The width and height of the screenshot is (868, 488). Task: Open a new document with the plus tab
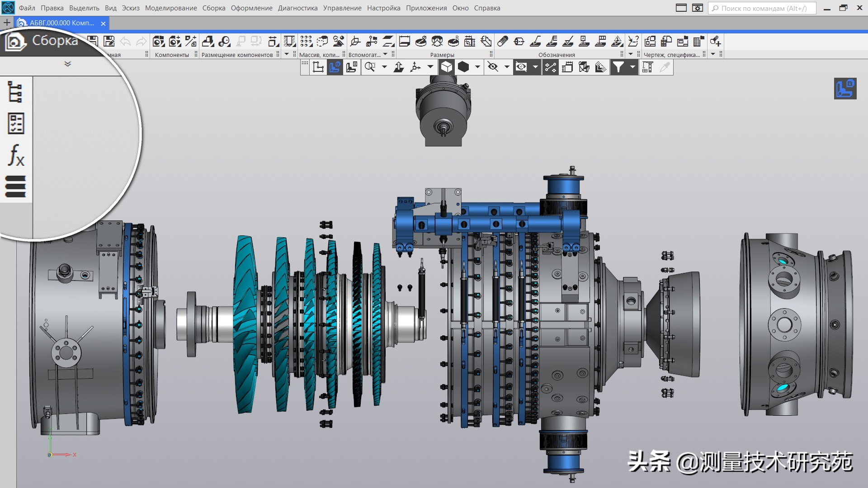click(6, 22)
